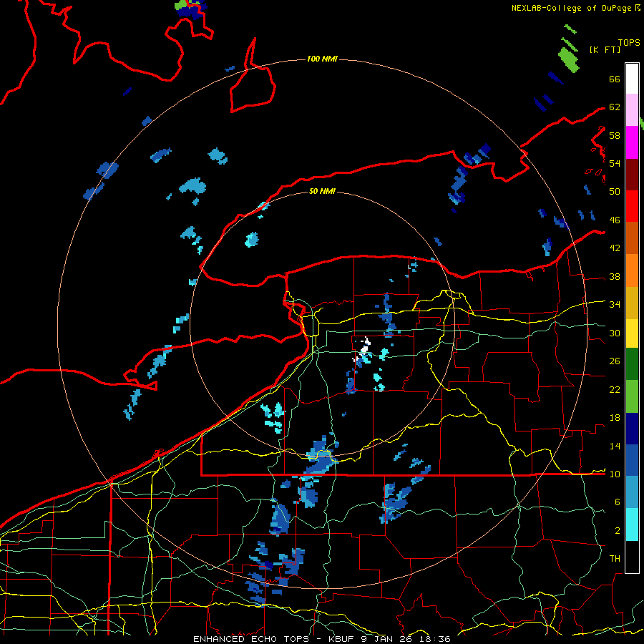The image size is (644, 644).
Task: Click the 50 legend value on the scale
Action: (x=615, y=191)
